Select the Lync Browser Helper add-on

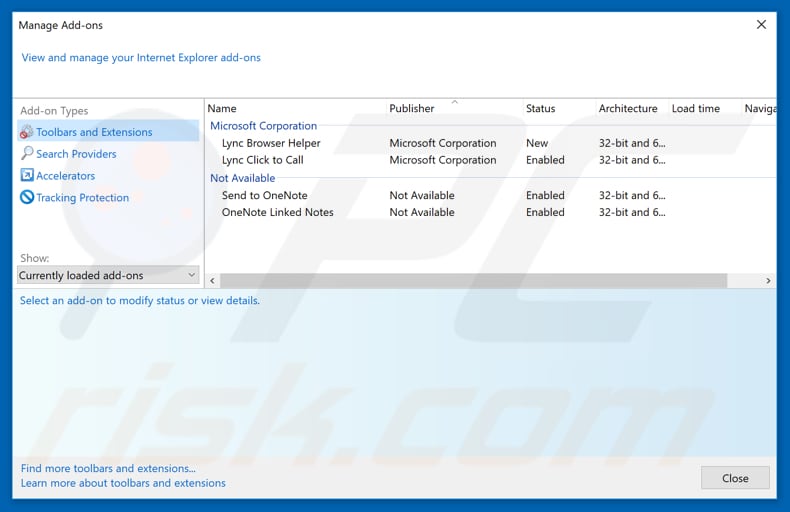(x=271, y=143)
